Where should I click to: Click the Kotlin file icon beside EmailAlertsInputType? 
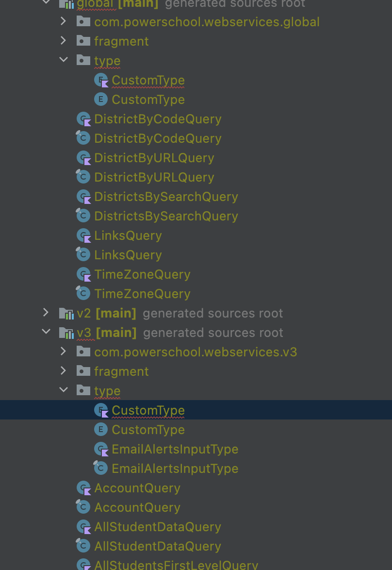pyautogui.click(x=101, y=449)
